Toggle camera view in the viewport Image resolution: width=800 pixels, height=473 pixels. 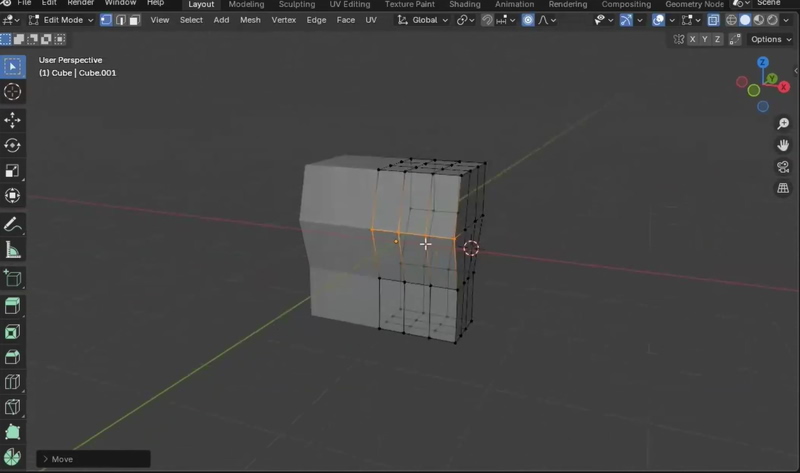[783, 167]
